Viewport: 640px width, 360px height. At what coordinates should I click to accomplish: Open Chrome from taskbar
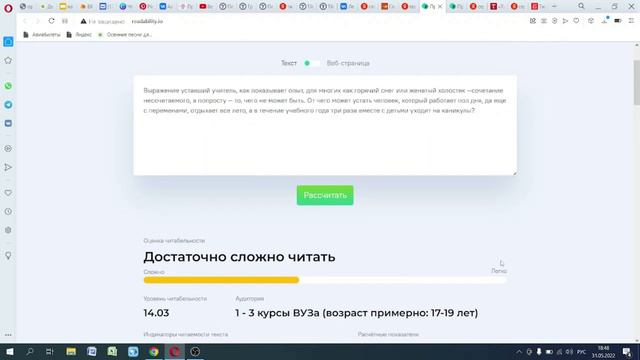[154, 351]
